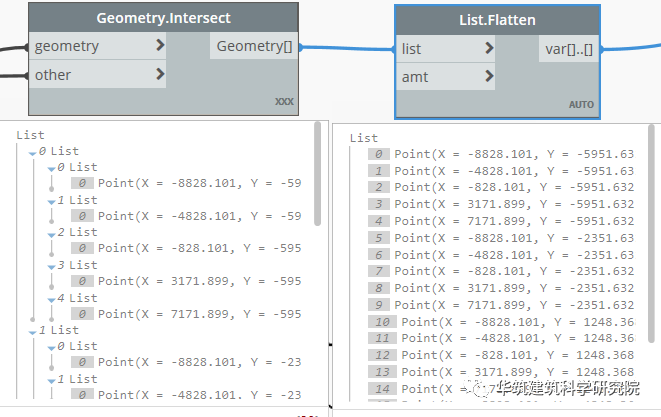Image resolution: width=661 pixels, height=417 pixels.
Task: Select Flatten item 13 point
Action: point(518,372)
